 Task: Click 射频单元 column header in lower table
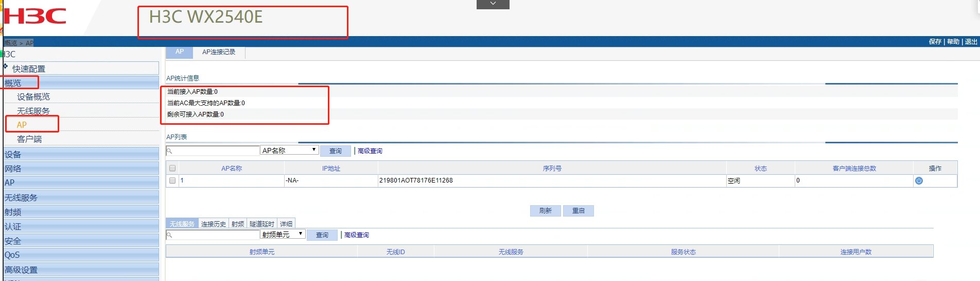pos(262,252)
